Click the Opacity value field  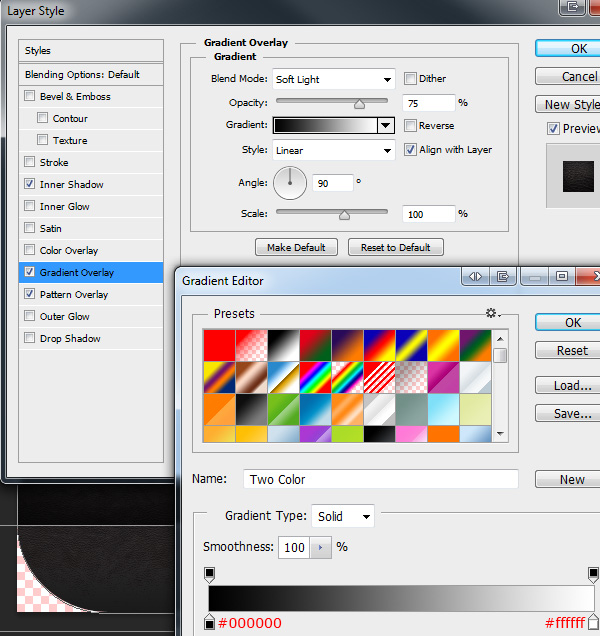coord(429,103)
